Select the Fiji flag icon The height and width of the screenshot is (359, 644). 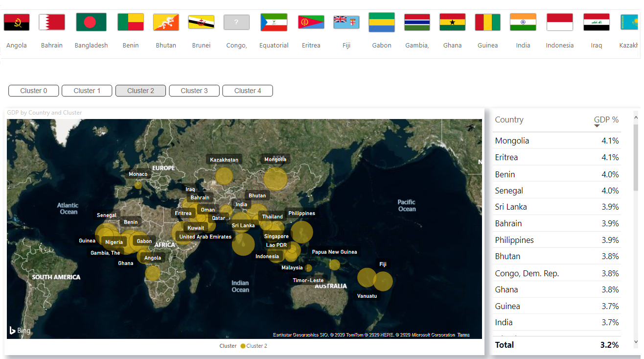pyautogui.click(x=346, y=23)
